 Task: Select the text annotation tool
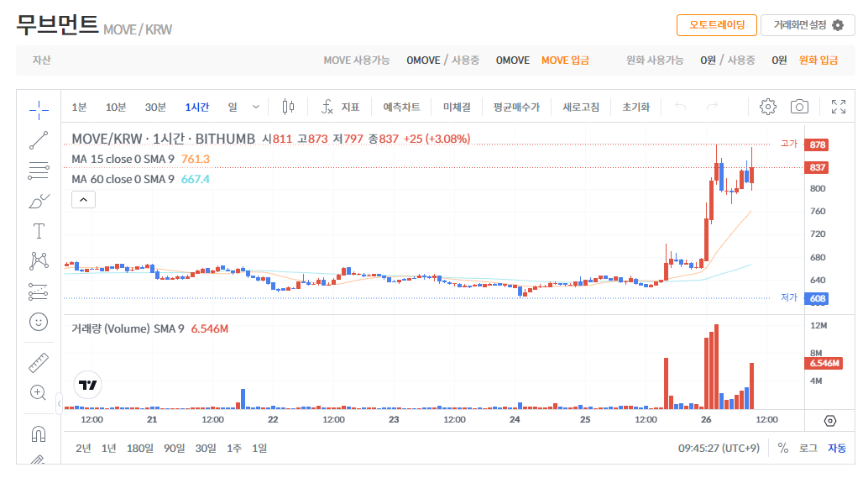pos(39,231)
